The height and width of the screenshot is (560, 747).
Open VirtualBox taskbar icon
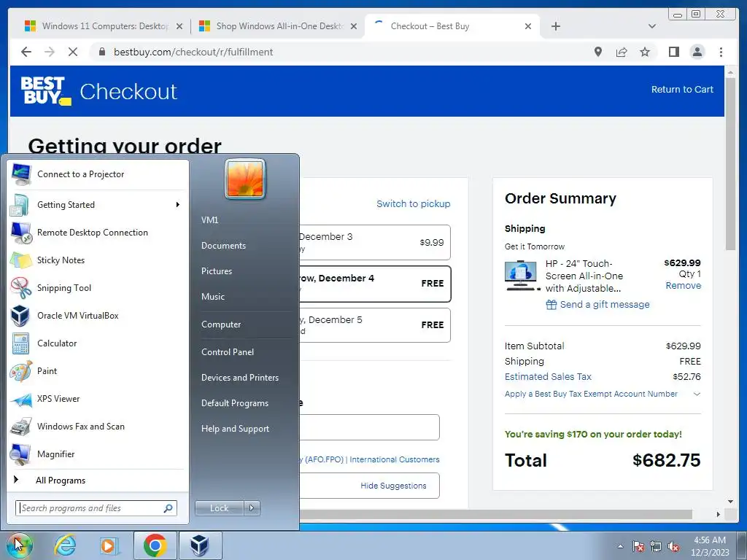(200, 545)
